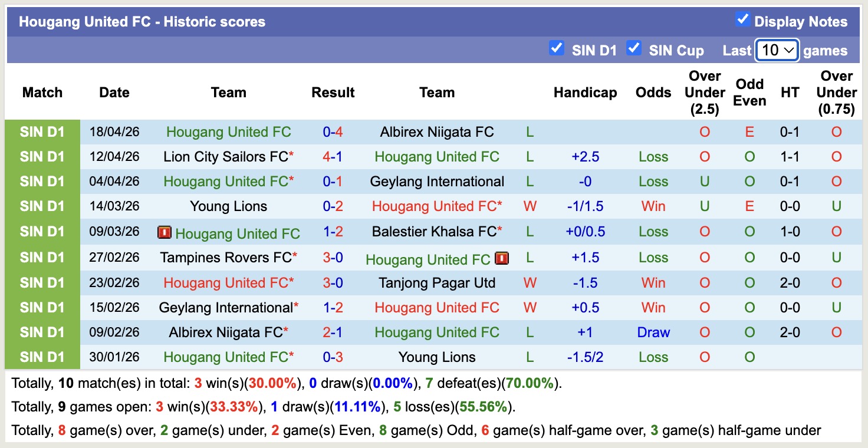Click the Over Under (2.5) column header
The width and height of the screenshot is (868, 448).
[x=704, y=92]
